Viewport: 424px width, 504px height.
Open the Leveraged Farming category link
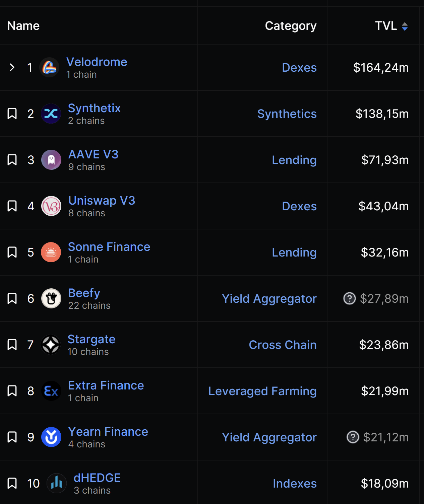tap(262, 391)
